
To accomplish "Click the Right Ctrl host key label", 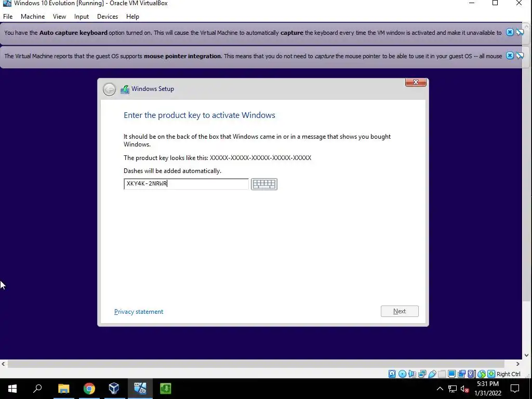I will (508, 374).
